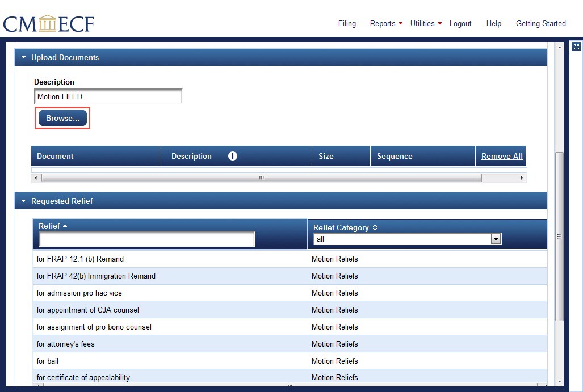
Task: Open the Filing menu item
Action: pyautogui.click(x=347, y=23)
